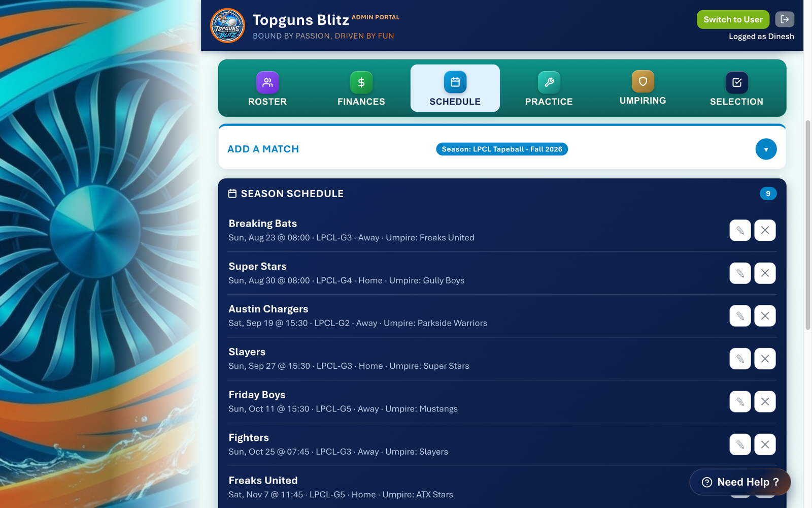The image size is (812, 508).
Task: Switch to the Finances tab
Action: [361, 88]
